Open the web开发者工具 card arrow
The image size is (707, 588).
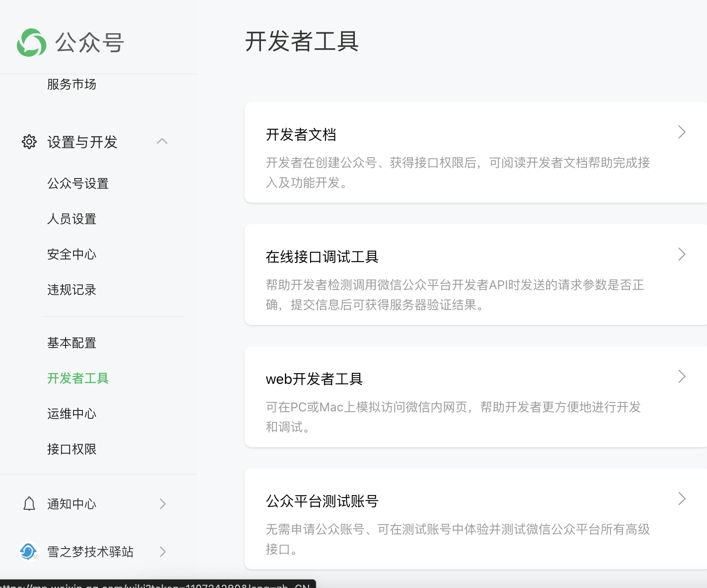(x=682, y=376)
